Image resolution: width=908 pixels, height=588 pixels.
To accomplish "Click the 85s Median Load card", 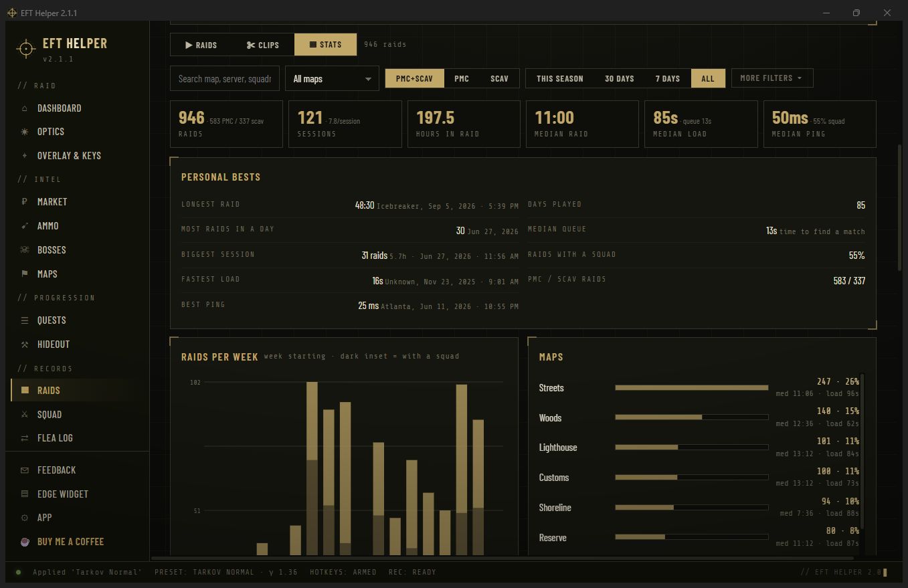I will [701, 124].
